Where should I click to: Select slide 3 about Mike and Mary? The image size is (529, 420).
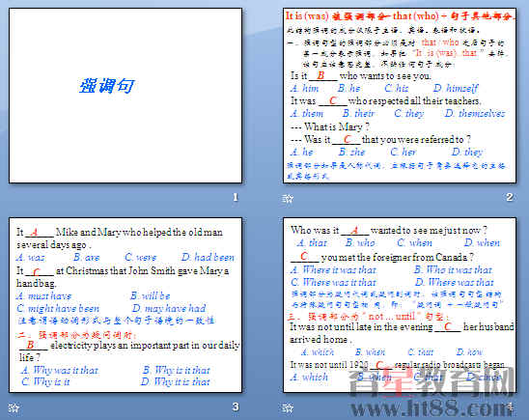(x=125, y=305)
